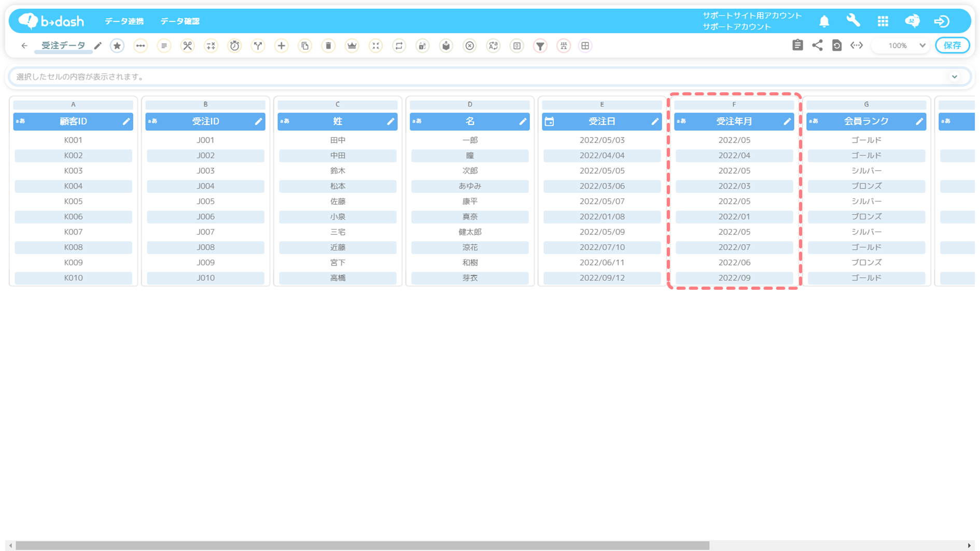Viewport: 980px width, 551px height.
Task: Click the text lines toolbar icon
Action: pyautogui.click(x=164, y=46)
